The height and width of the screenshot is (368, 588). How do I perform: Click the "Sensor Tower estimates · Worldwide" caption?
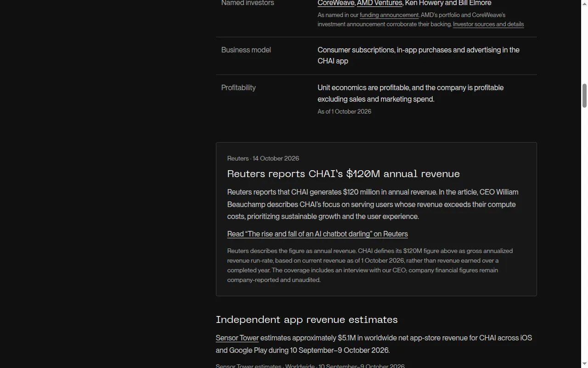(x=310, y=366)
